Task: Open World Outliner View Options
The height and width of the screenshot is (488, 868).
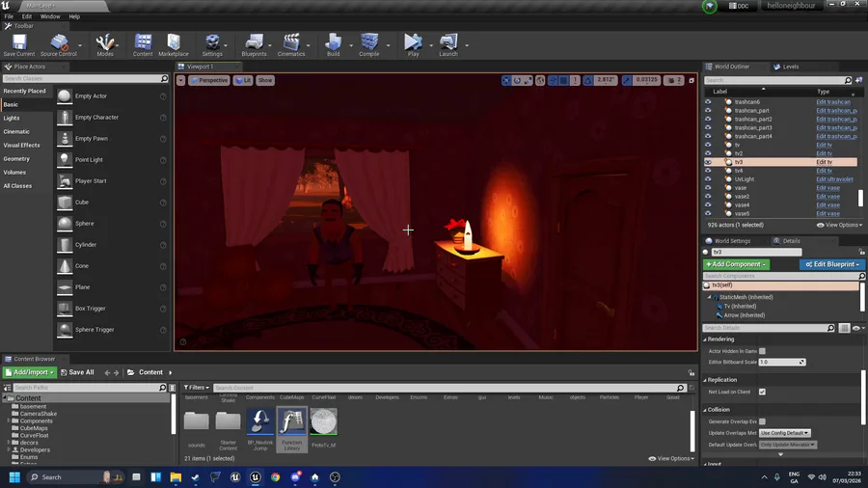Action: pos(840,225)
